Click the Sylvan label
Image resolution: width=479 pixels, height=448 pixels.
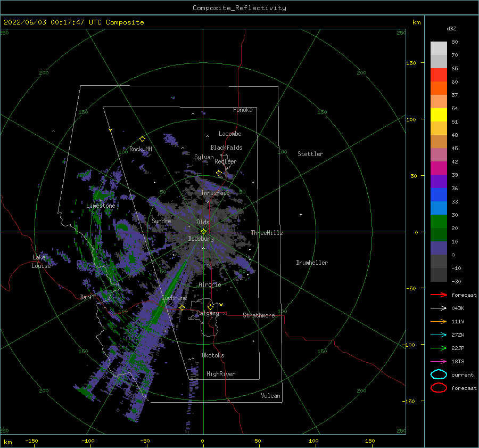coord(204,157)
